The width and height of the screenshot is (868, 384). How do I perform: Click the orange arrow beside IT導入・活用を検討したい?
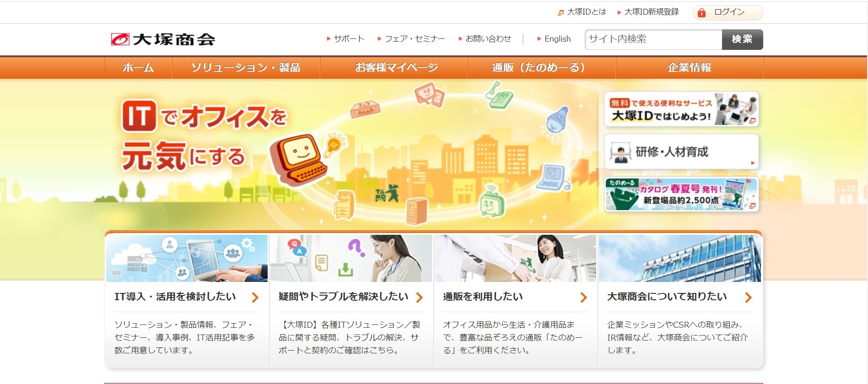tap(255, 297)
